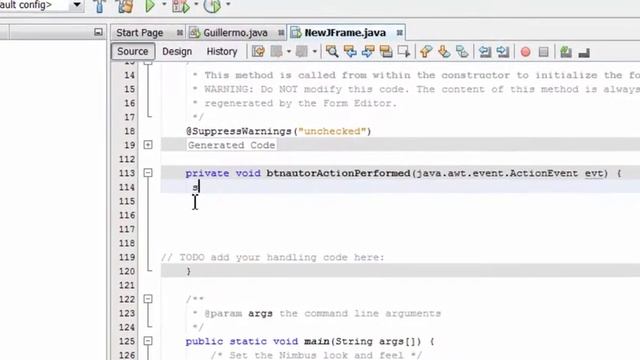Go to Find Next Occurrence icon
The image size is (640, 360).
368,51
